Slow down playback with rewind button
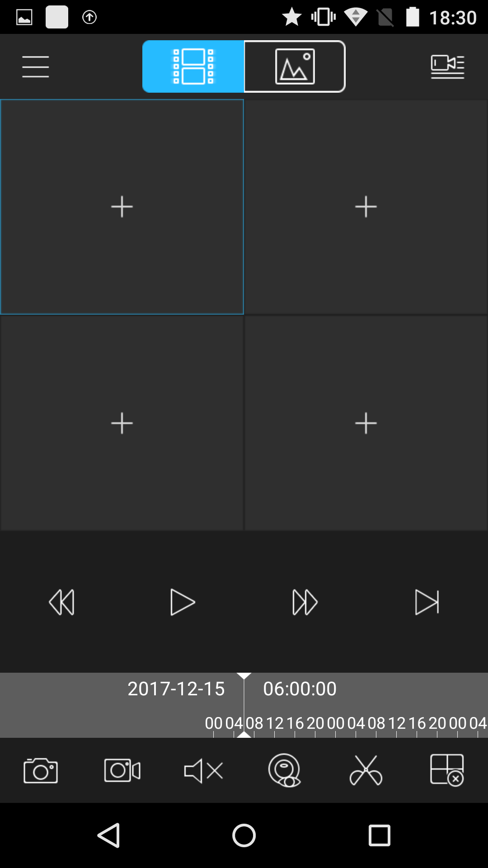Viewport: 488px width, 868px height. coord(61,602)
